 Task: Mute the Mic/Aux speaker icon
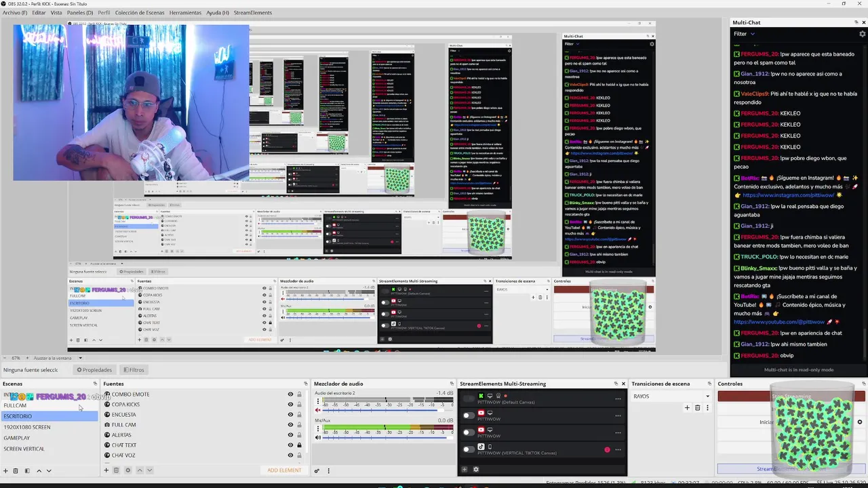[318, 437]
